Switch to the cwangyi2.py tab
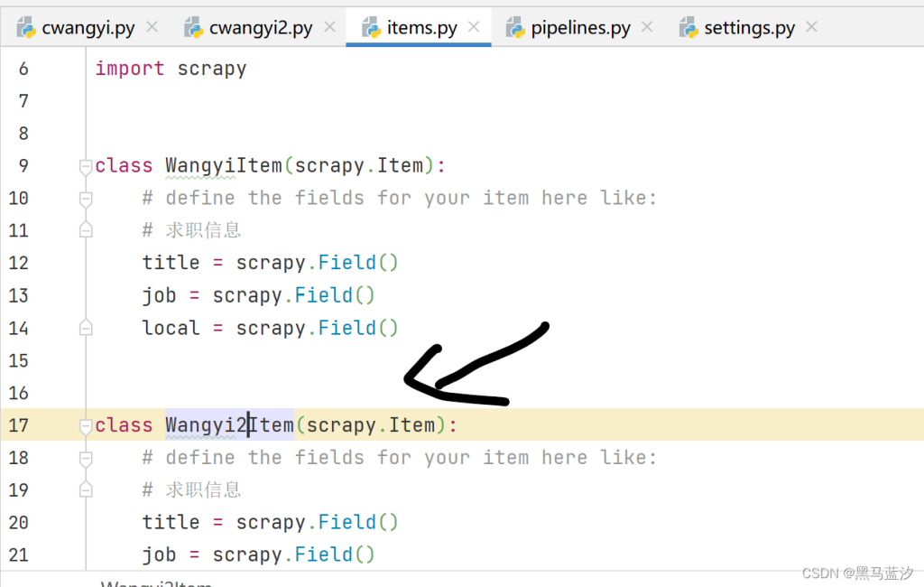This screenshot has width=924, height=587. (261, 28)
